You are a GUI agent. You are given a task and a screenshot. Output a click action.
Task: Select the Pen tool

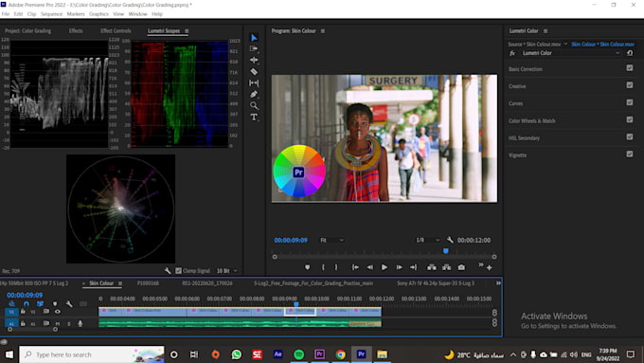(x=254, y=94)
